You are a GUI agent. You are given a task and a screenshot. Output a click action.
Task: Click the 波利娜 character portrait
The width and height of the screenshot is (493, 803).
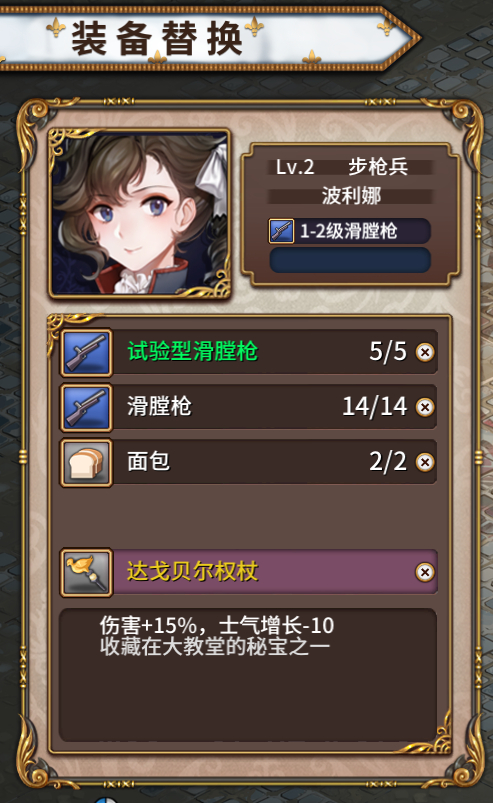click(x=140, y=213)
